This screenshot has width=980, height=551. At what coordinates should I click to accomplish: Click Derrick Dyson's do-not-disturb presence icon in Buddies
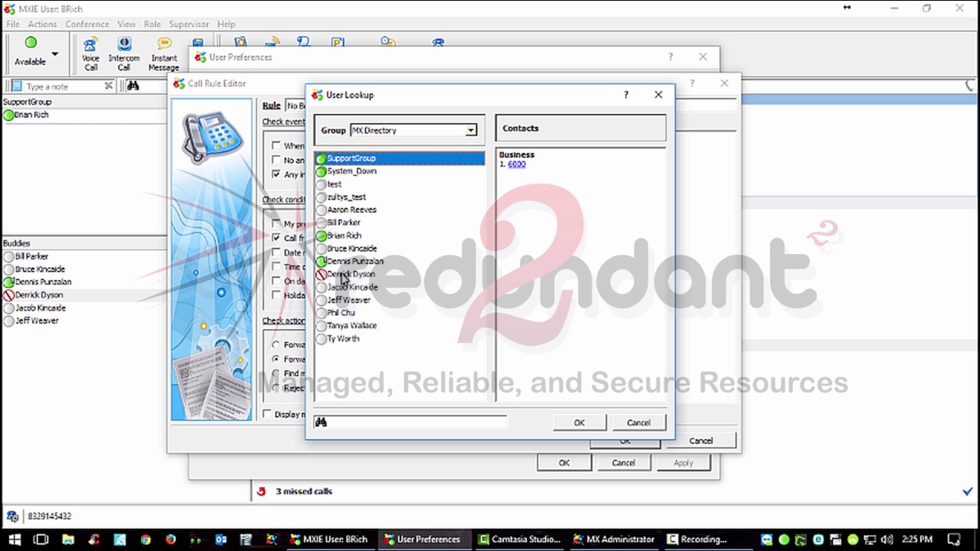point(8,295)
